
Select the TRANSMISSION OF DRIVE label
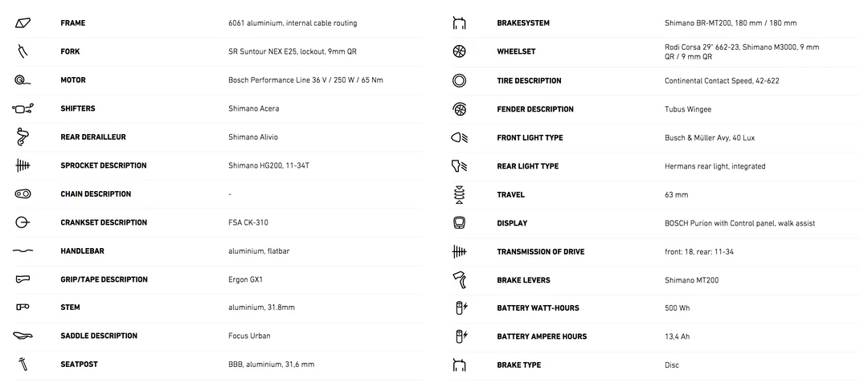point(541,251)
